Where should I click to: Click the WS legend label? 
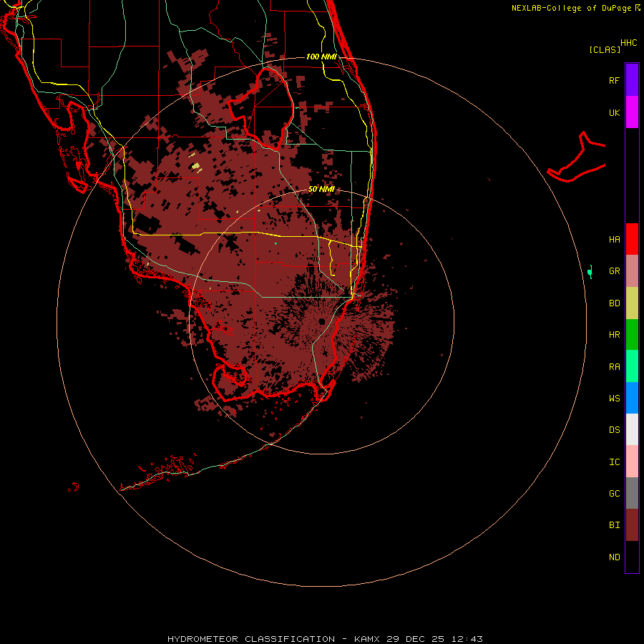click(614, 399)
